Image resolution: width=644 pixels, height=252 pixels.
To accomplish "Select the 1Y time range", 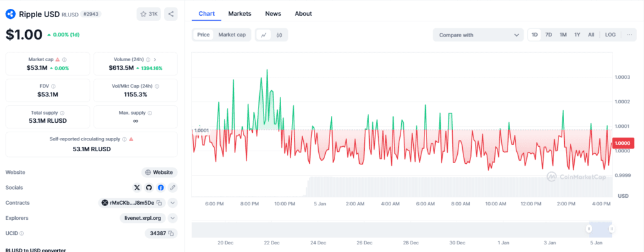I will [x=577, y=35].
